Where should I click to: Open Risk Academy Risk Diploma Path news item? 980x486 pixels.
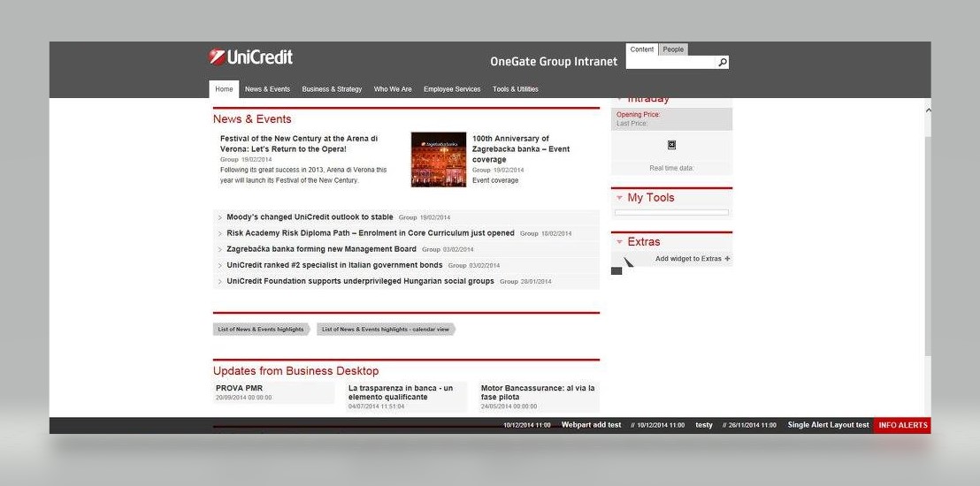pyautogui.click(x=371, y=233)
